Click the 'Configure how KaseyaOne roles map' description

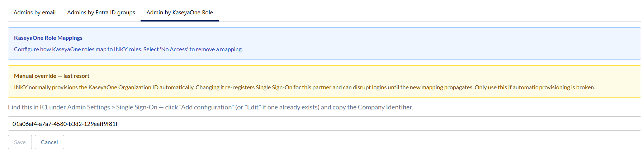pos(128,49)
